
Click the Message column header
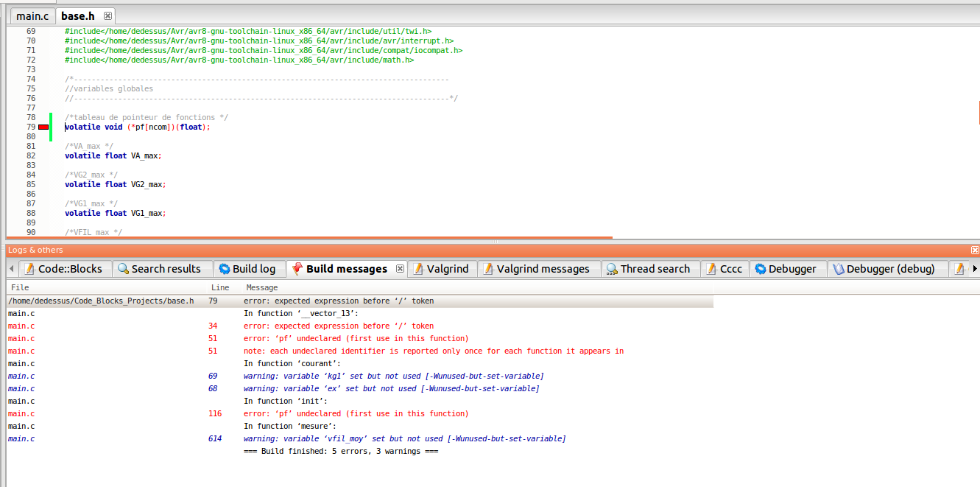tap(262, 287)
